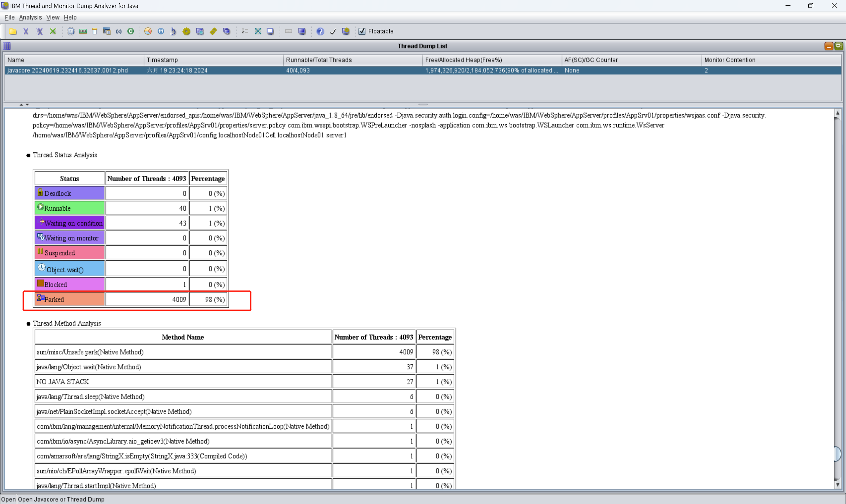The image size is (846, 504).
Task: Click sun/nio/ch/EPollArrayWrapper.epollWait row
Action: pyautogui.click(x=244, y=471)
